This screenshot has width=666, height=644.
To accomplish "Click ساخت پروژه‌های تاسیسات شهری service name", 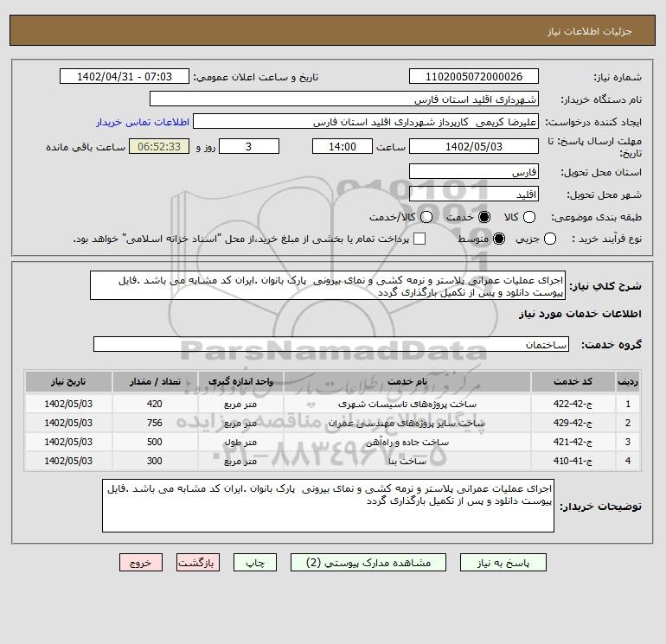I will (407, 405).
